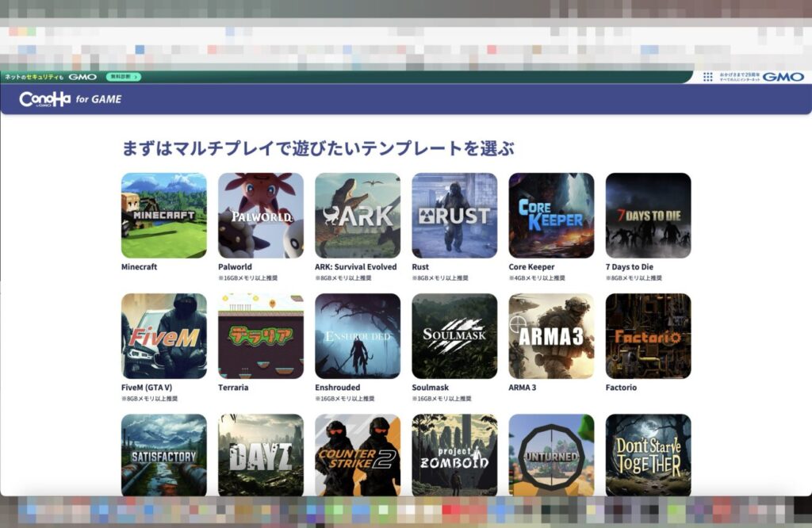This screenshot has height=528, width=812.
Task: Select the ARK template thumbnail
Action: (x=358, y=216)
